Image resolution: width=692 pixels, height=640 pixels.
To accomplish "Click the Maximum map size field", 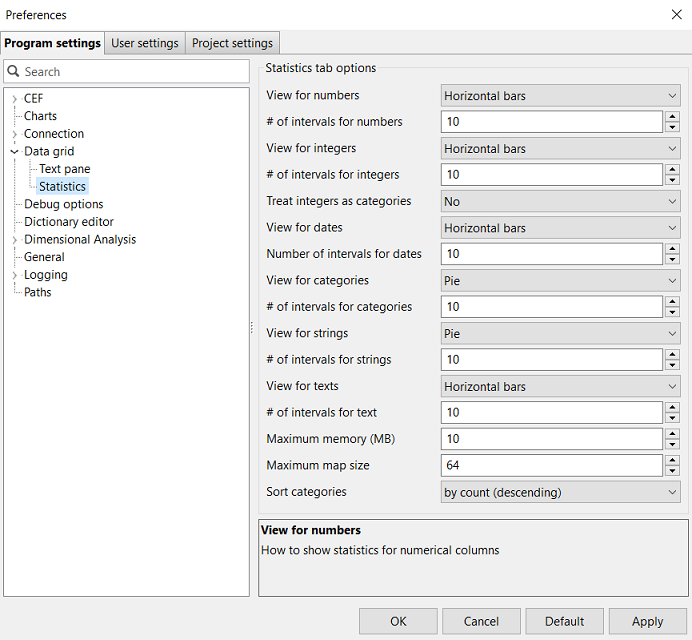I will [x=552, y=466].
